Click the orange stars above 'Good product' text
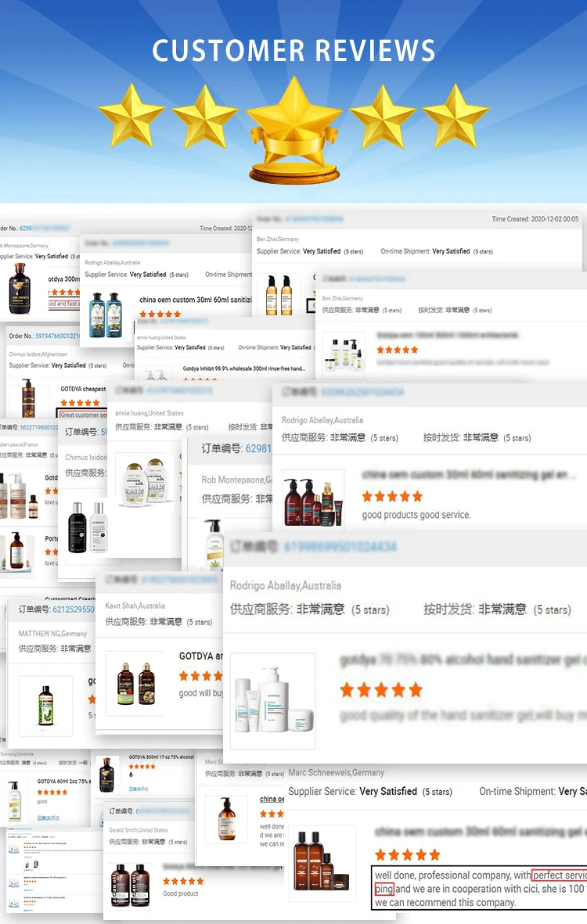The height and width of the screenshot is (924, 587). pos(183,881)
